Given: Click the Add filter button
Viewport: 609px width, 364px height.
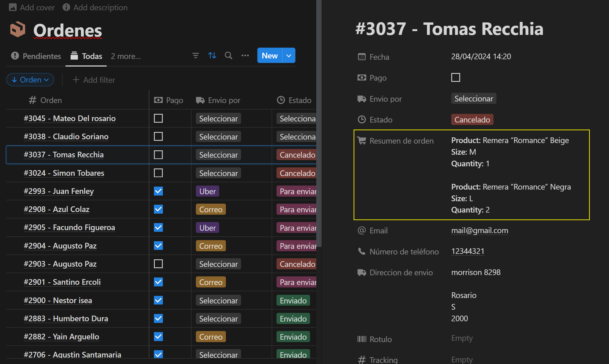Looking at the screenshot, I should click(x=94, y=80).
